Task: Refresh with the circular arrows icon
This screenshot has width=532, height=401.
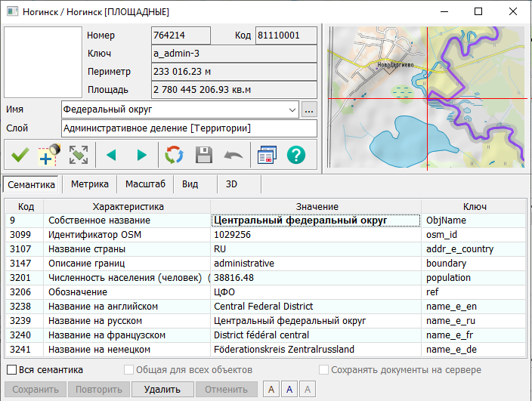Action: 174,156
